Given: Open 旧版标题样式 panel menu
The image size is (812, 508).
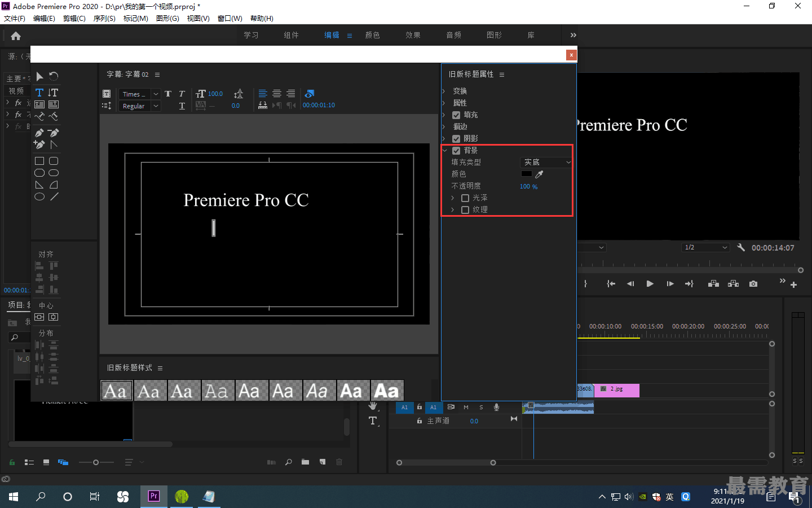Looking at the screenshot, I should [x=160, y=368].
